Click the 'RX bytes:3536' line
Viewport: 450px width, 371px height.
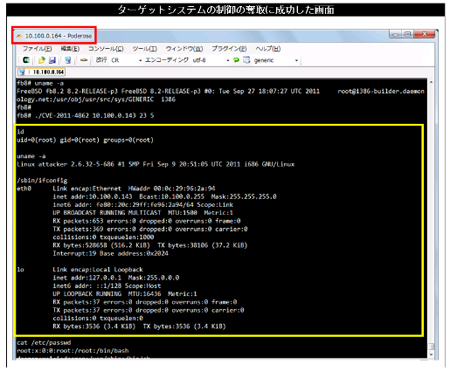point(139,326)
